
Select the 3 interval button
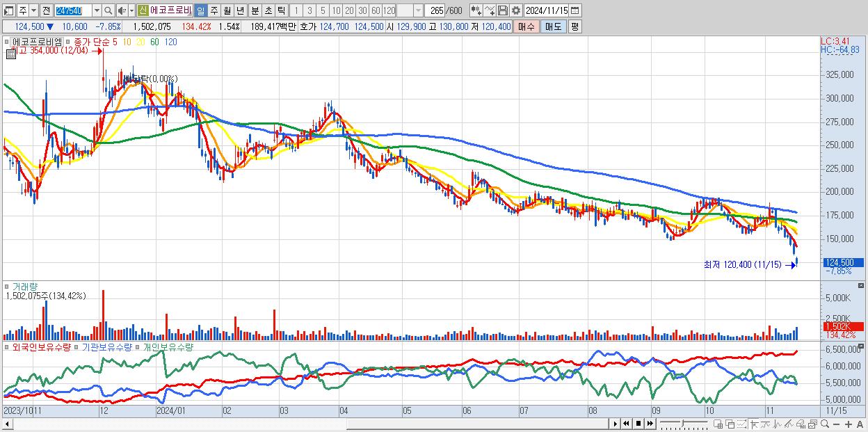(310, 10)
